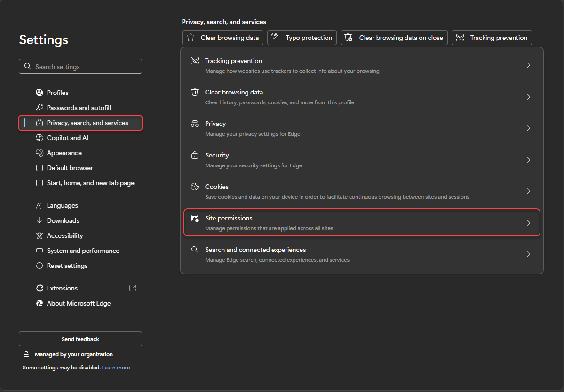Click Clear browsing data on close button
This screenshot has width=564, height=392.
tap(394, 38)
